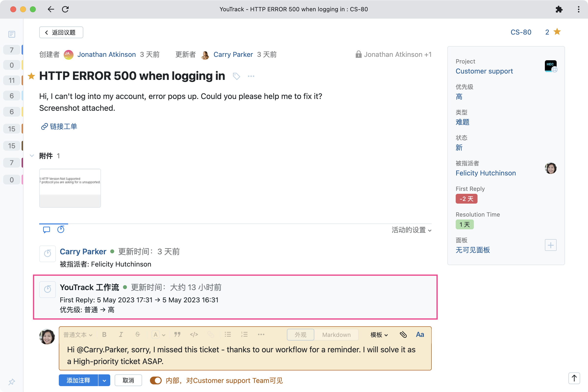Click Carry Parker history entry icon
The image size is (588, 392).
pyautogui.click(x=47, y=254)
